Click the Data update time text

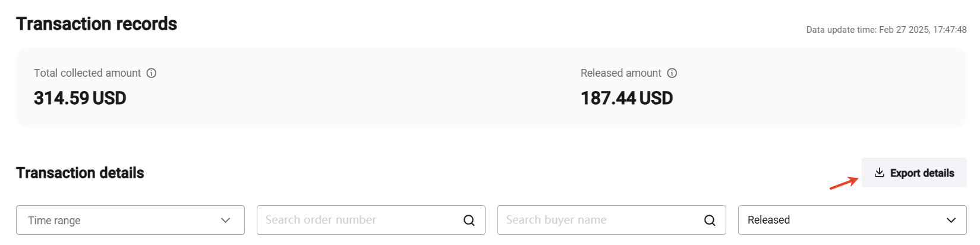tap(886, 30)
